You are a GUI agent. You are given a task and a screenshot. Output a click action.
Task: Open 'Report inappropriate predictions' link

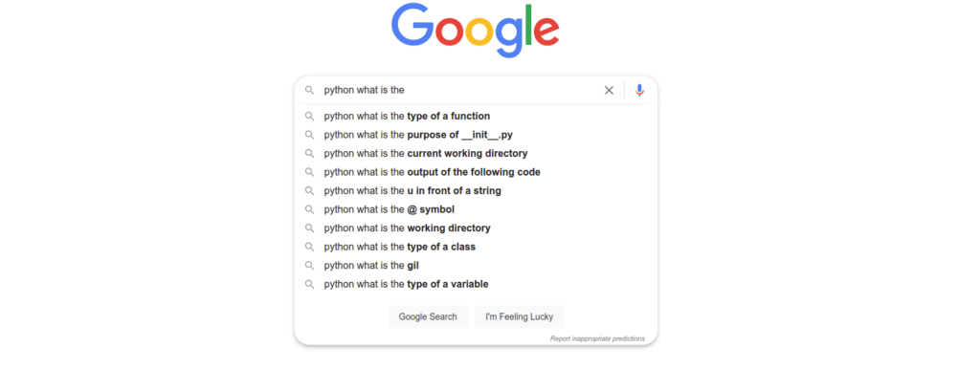coord(597,339)
